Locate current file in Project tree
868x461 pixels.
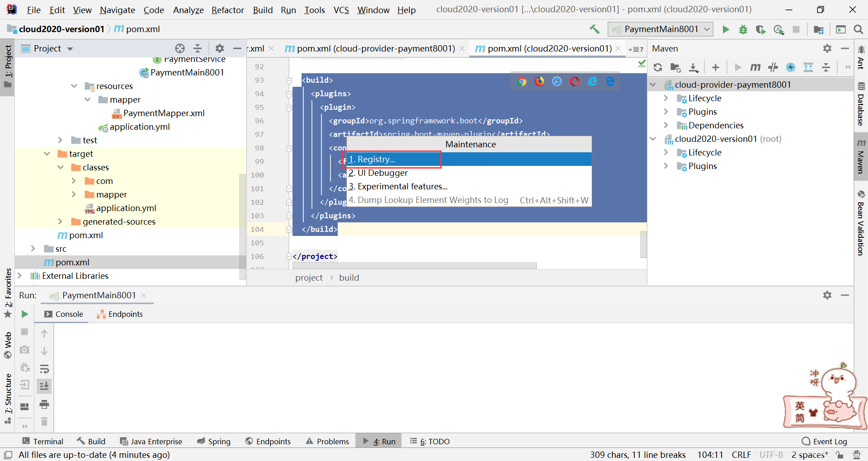point(180,48)
